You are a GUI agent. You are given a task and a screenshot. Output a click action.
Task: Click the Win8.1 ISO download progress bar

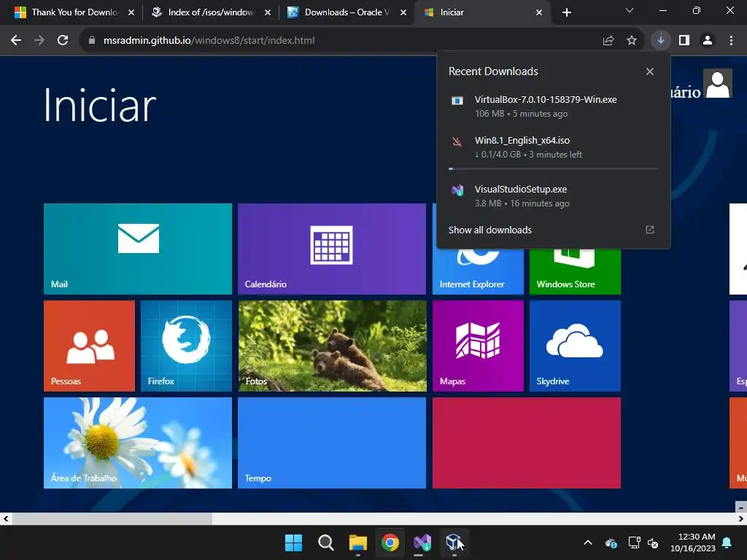point(553,168)
